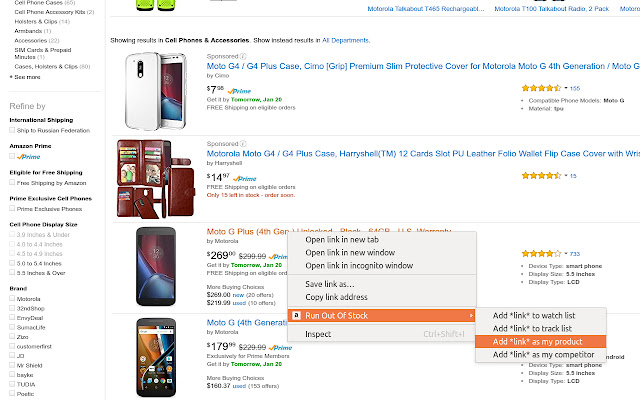
Task: Click the Run Out Of Stock extension icon
Action: tap(296, 315)
